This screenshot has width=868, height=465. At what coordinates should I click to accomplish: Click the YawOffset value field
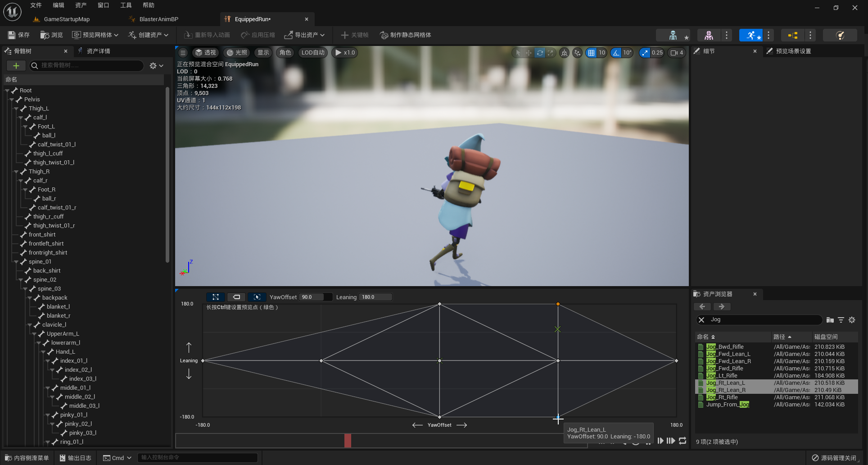coord(316,297)
